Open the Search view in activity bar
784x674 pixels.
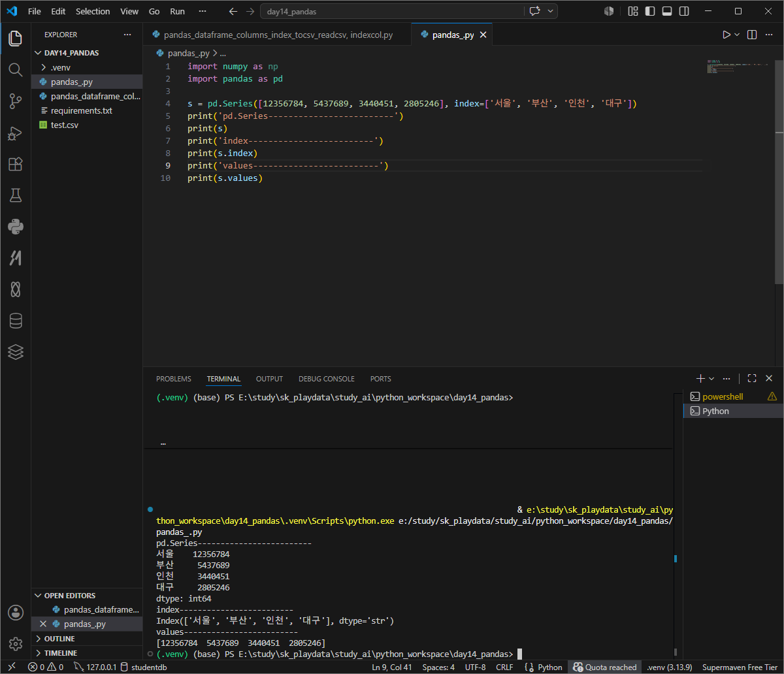point(16,69)
